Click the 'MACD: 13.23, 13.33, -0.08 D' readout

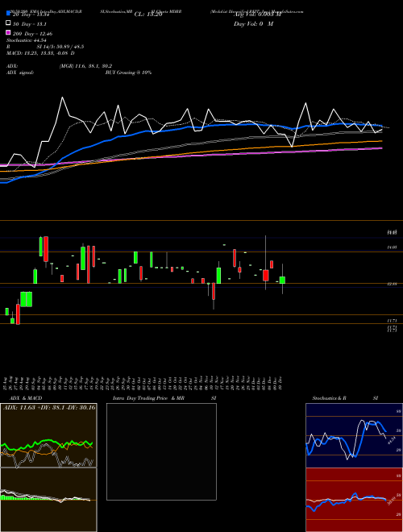point(40,53)
